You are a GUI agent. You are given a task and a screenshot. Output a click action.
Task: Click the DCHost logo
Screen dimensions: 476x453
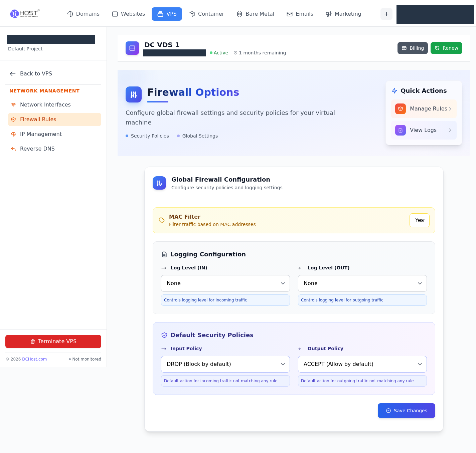(25, 13)
